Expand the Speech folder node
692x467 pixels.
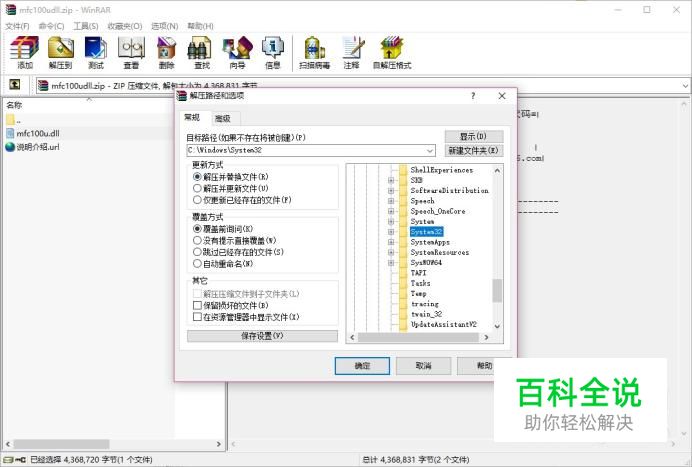tap(391, 201)
